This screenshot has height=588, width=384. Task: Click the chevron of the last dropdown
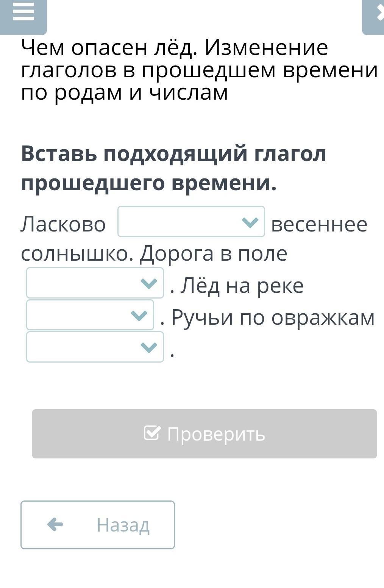(148, 347)
